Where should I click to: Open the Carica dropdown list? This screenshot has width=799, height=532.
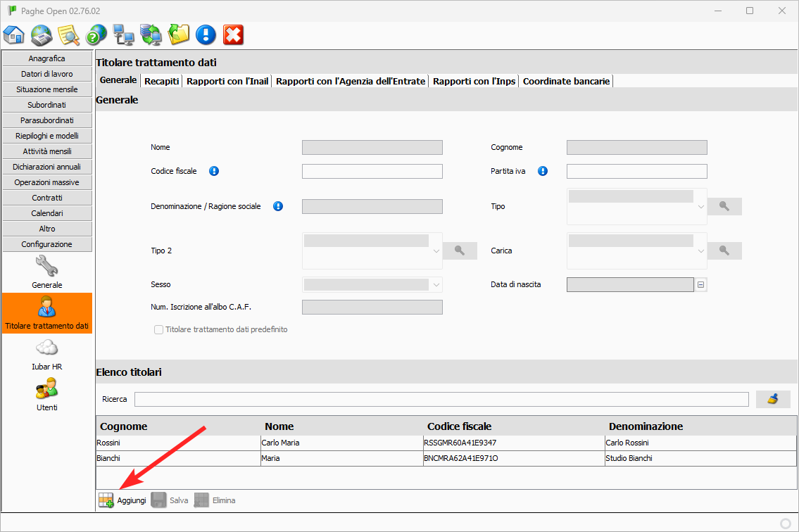pos(700,251)
